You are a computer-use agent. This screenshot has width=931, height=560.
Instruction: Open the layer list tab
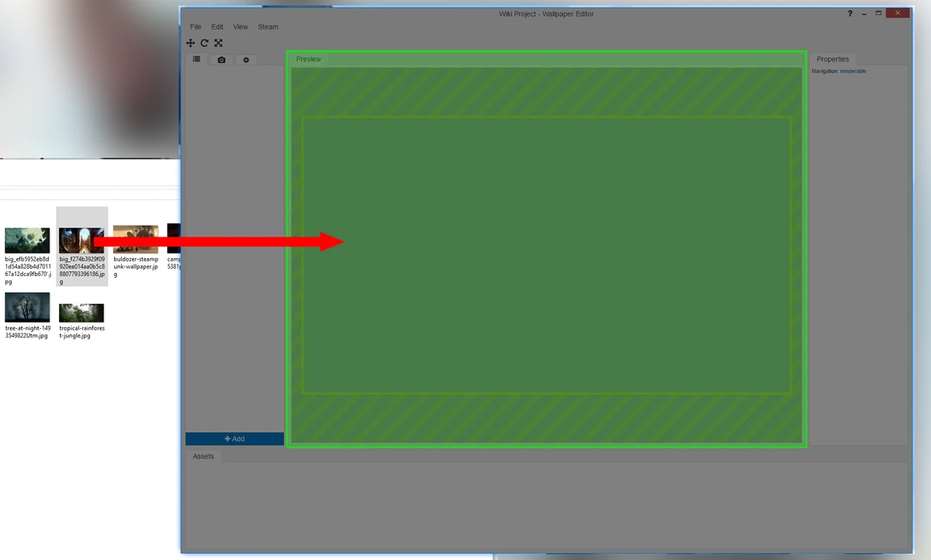(197, 59)
